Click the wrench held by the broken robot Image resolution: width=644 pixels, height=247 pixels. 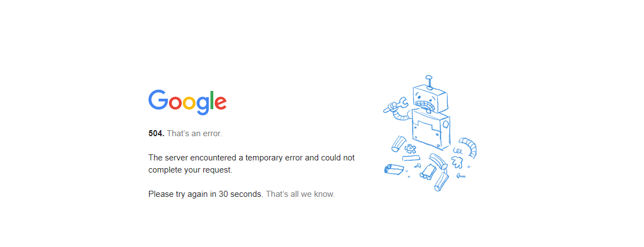[395, 104]
